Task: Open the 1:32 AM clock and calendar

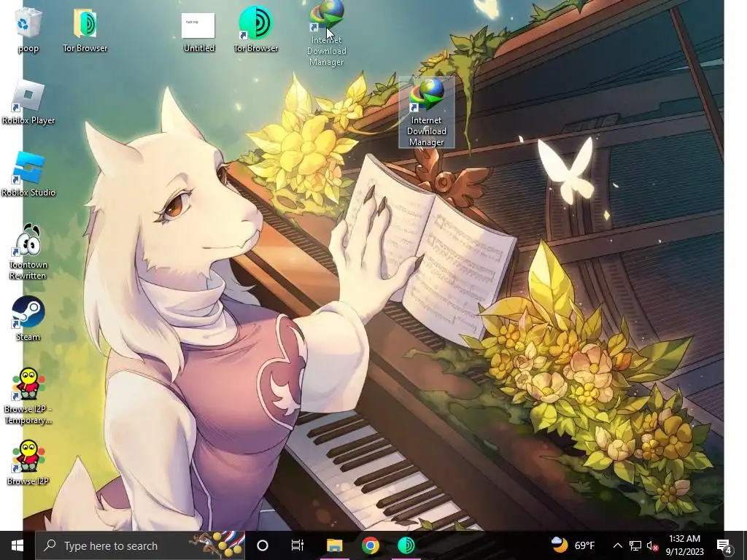Action: click(684, 545)
